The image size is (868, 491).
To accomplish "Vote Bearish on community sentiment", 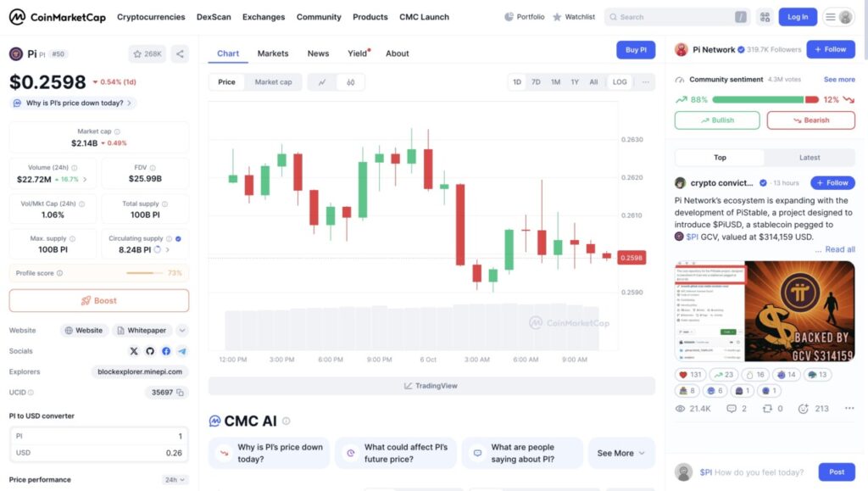I will pyautogui.click(x=810, y=120).
